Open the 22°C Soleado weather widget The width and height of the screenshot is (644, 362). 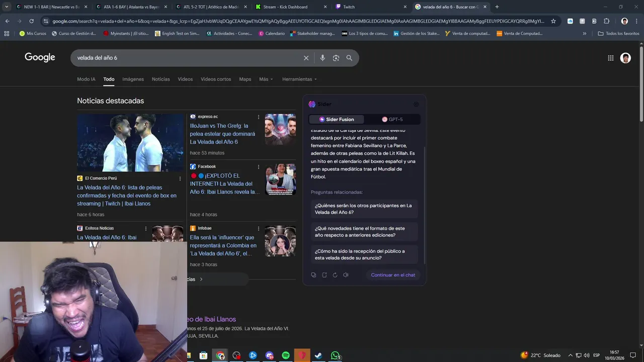[540, 355]
